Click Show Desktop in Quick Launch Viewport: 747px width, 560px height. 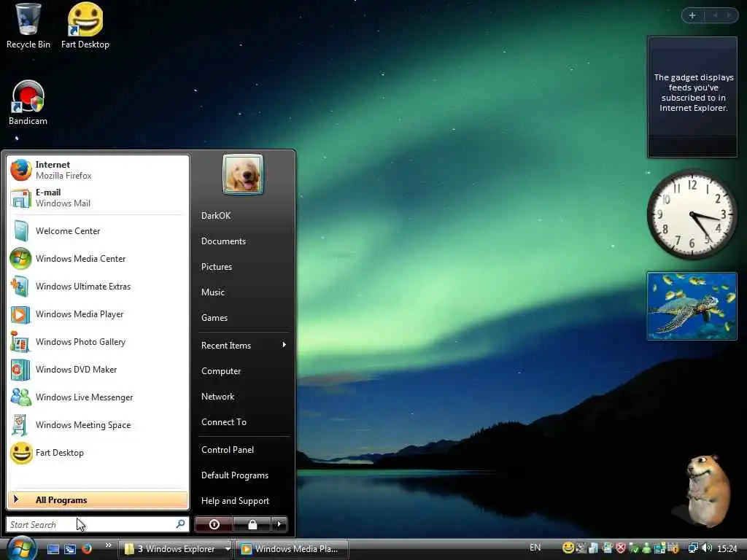[53, 549]
